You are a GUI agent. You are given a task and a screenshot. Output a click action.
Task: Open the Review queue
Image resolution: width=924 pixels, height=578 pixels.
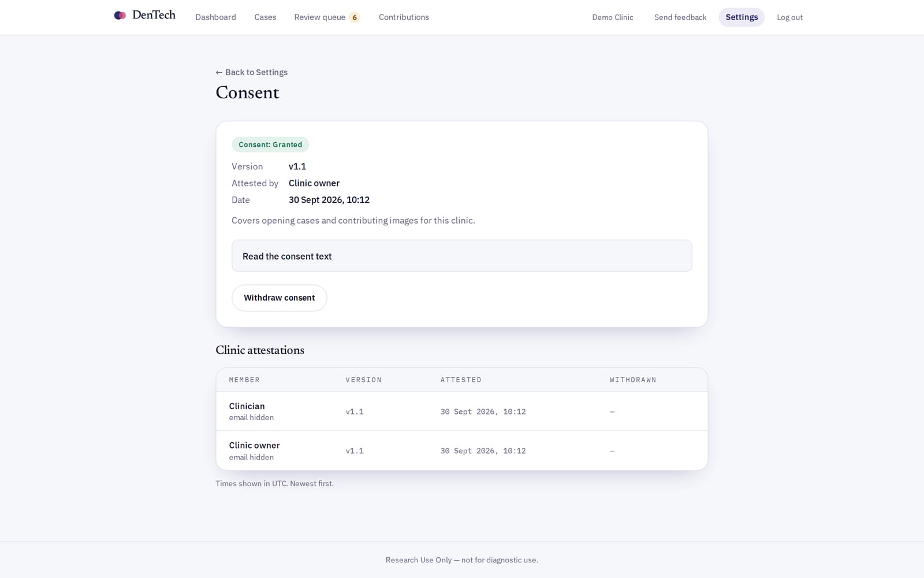(x=319, y=17)
